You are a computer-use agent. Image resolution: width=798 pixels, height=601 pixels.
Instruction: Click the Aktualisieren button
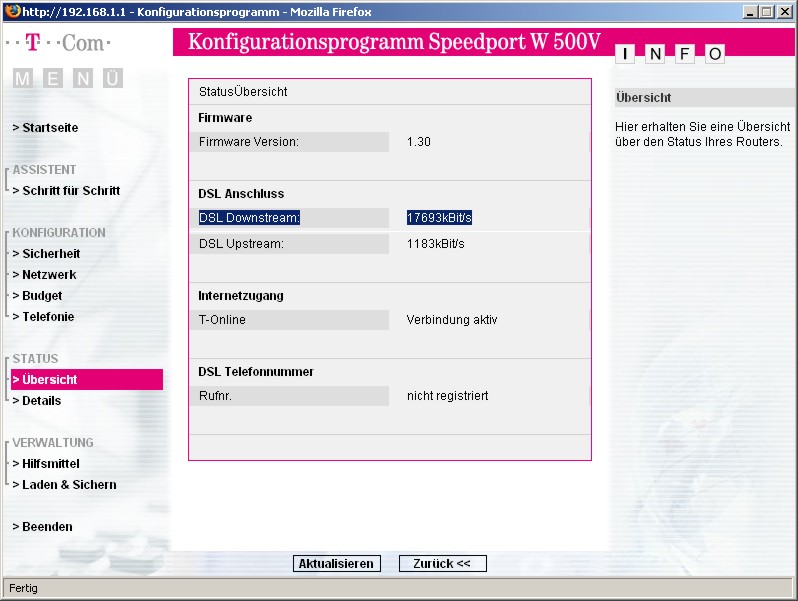point(336,563)
